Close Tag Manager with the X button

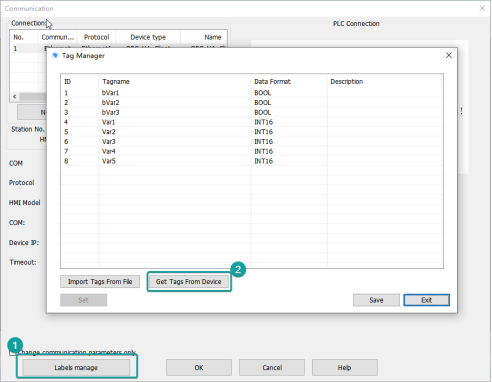coord(449,55)
